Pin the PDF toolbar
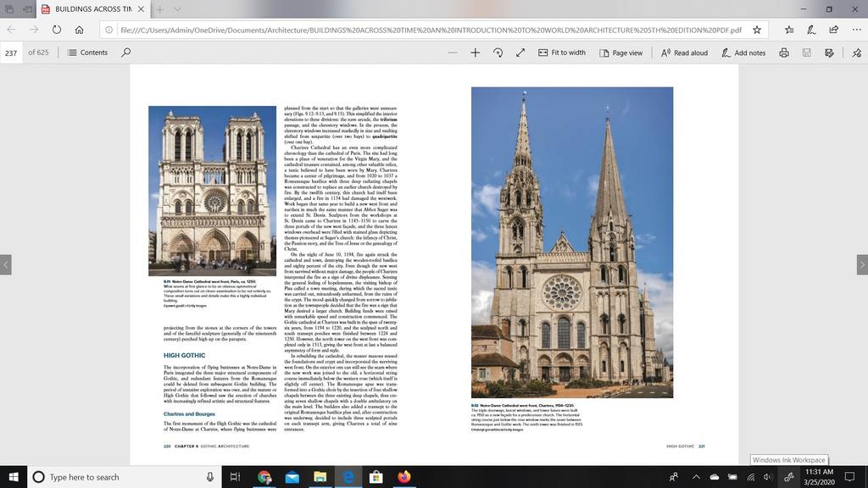868x488 pixels. pyautogui.click(x=856, y=53)
